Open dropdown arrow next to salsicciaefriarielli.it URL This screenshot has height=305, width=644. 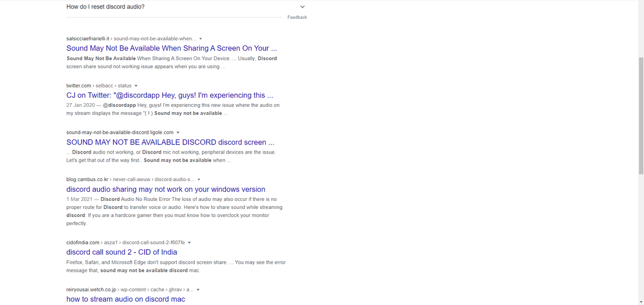pyautogui.click(x=201, y=39)
